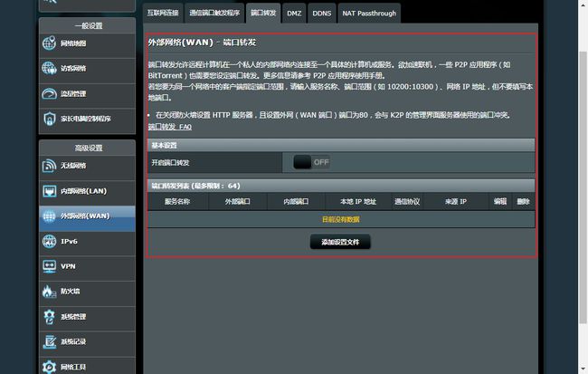Click the page vertical scrollbar thumb
Screen dimensions: 588x374
pyautogui.click(x=583, y=187)
